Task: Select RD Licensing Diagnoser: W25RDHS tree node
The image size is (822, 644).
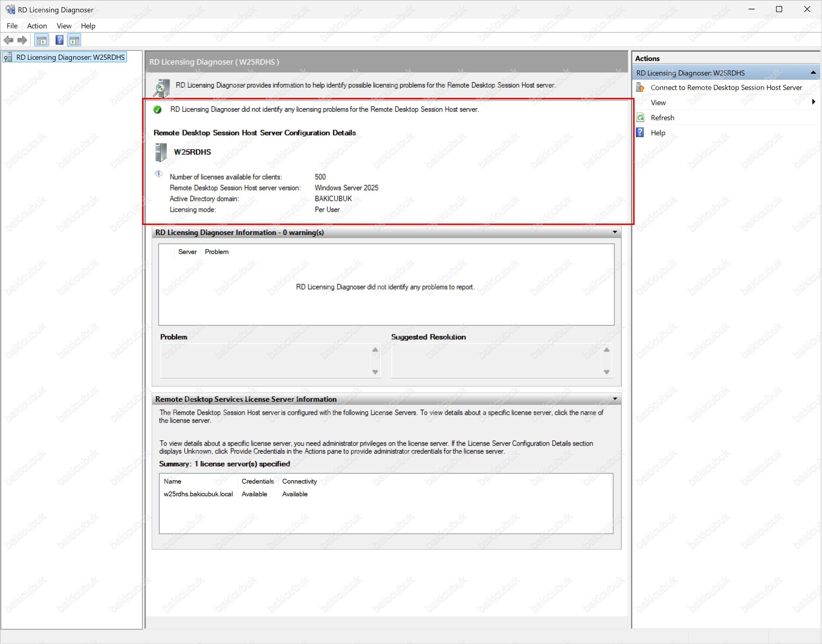Action: click(70, 57)
